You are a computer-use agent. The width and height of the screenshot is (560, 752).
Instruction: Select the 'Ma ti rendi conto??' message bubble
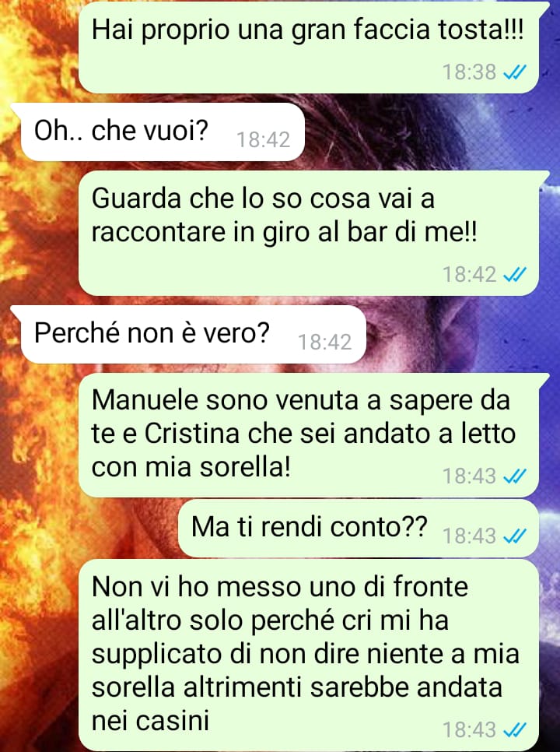pyautogui.click(x=359, y=529)
